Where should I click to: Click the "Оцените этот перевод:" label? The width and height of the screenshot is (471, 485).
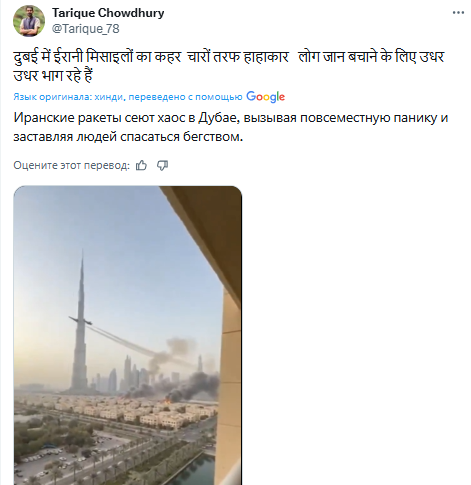(x=71, y=165)
